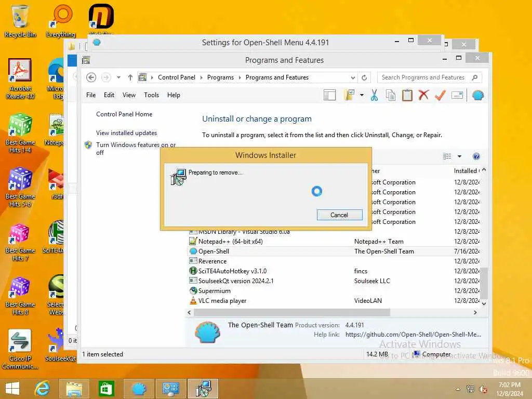This screenshot has height=399, width=532.
Task: Open the recent locations dropdown arrow
Action: coord(118,77)
